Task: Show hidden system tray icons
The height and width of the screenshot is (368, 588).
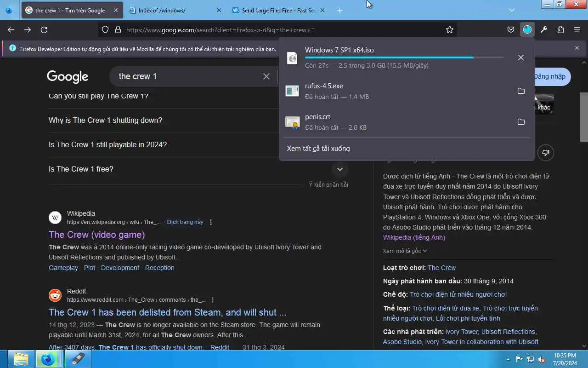Action: pos(508,359)
